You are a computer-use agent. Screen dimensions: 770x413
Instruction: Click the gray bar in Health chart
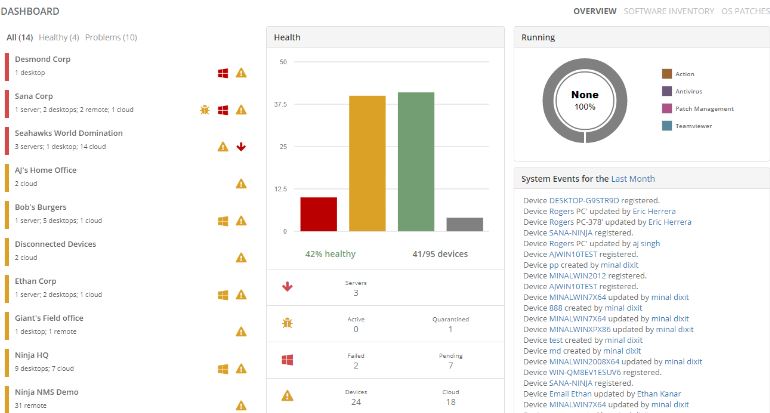tap(465, 224)
